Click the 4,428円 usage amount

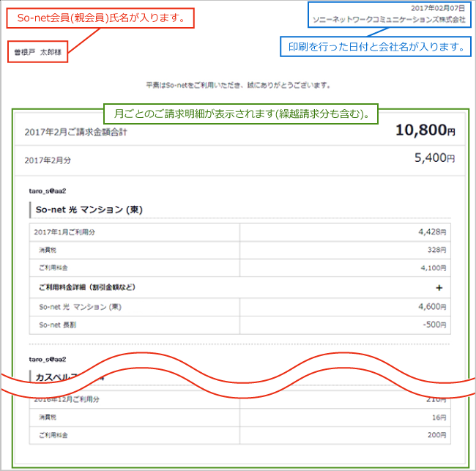click(432, 231)
